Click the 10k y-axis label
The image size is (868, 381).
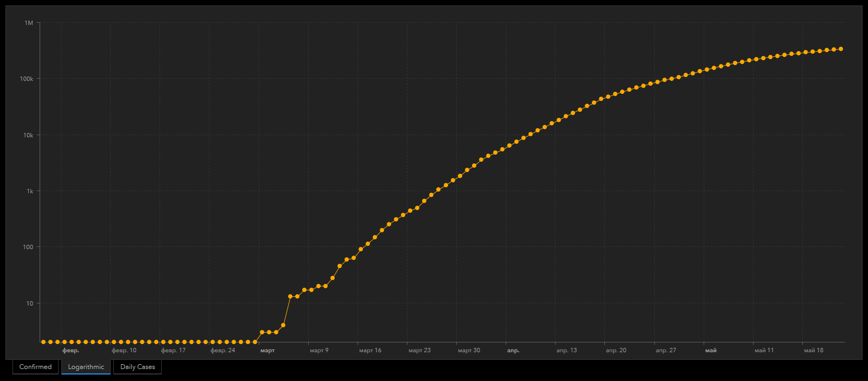coord(28,135)
